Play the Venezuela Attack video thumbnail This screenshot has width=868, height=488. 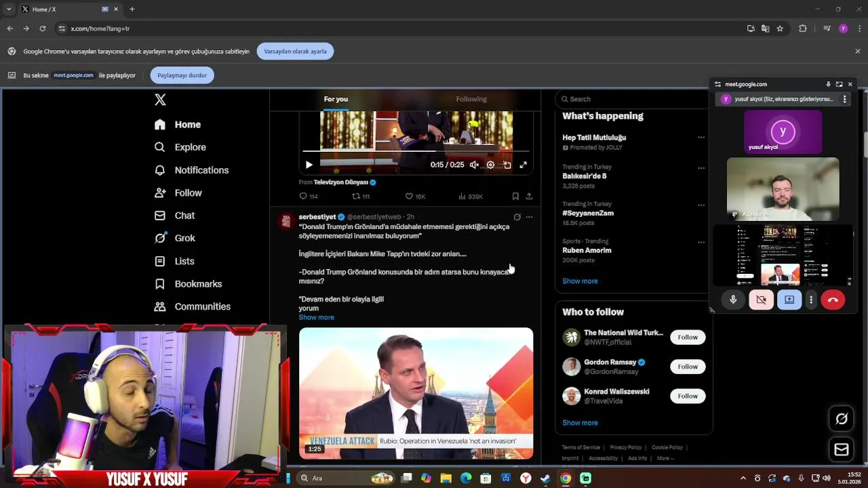(416, 393)
